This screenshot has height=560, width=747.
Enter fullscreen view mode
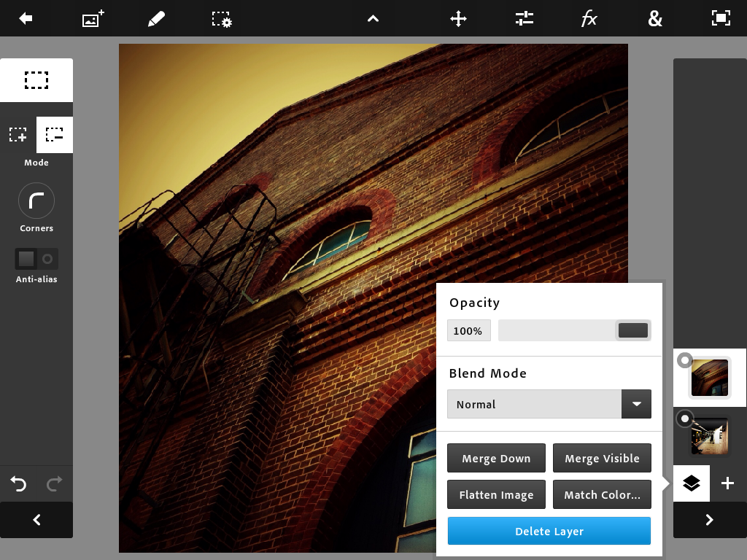click(721, 19)
